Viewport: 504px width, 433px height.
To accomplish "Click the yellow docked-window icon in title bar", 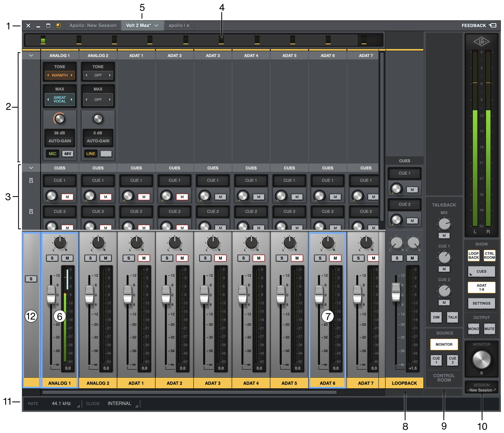I will (58, 25).
